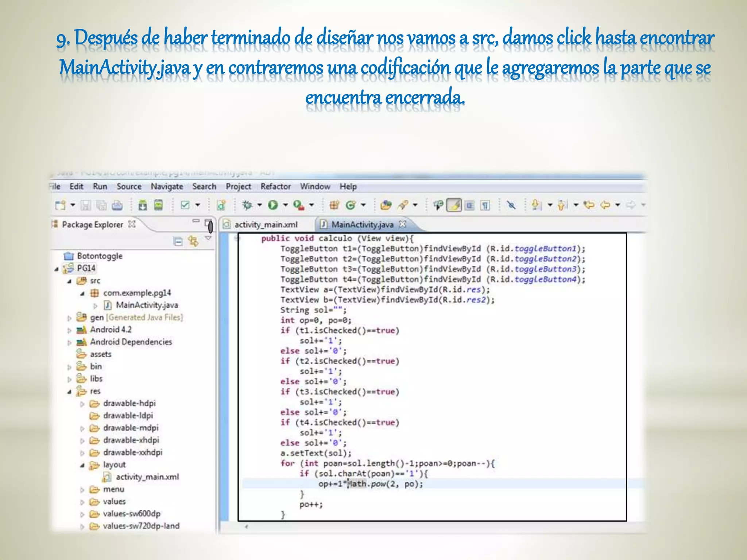Click the Save icon in the toolbar
The width and height of the screenshot is (747, 560).
tap(86, 206)
